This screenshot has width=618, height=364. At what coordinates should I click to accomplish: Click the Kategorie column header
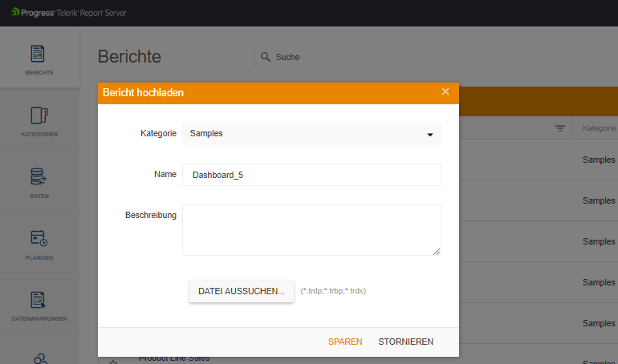(x=599, y=128)
